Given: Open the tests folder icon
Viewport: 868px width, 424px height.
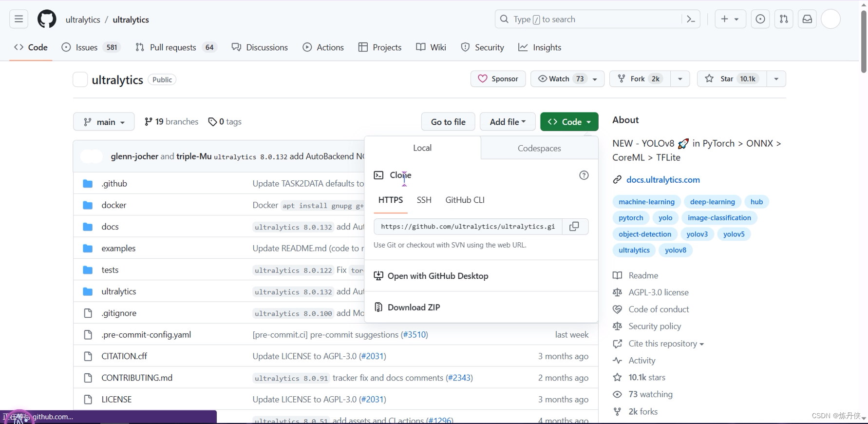Looking at the screenshot, I should pos(88,270).
